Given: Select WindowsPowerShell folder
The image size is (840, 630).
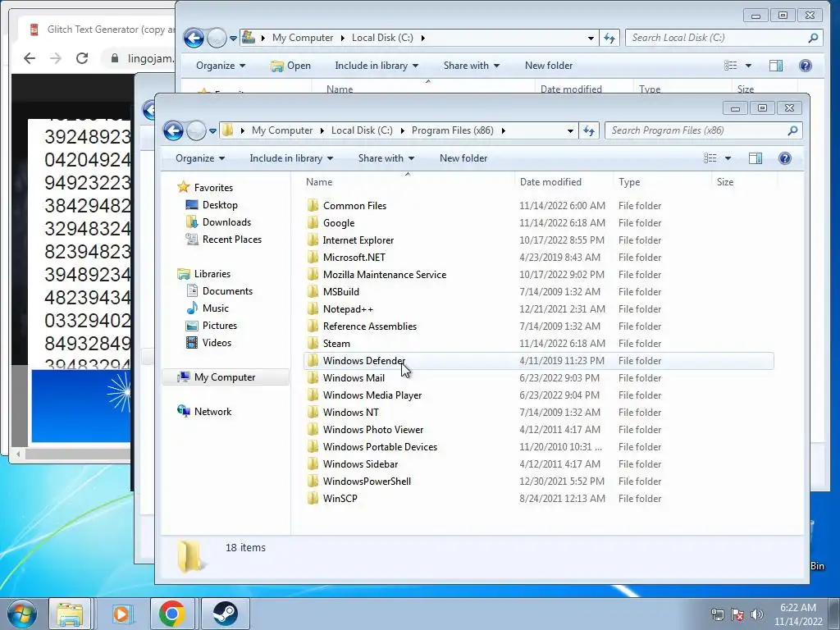Looking at the screenshot, I should 367,481.
